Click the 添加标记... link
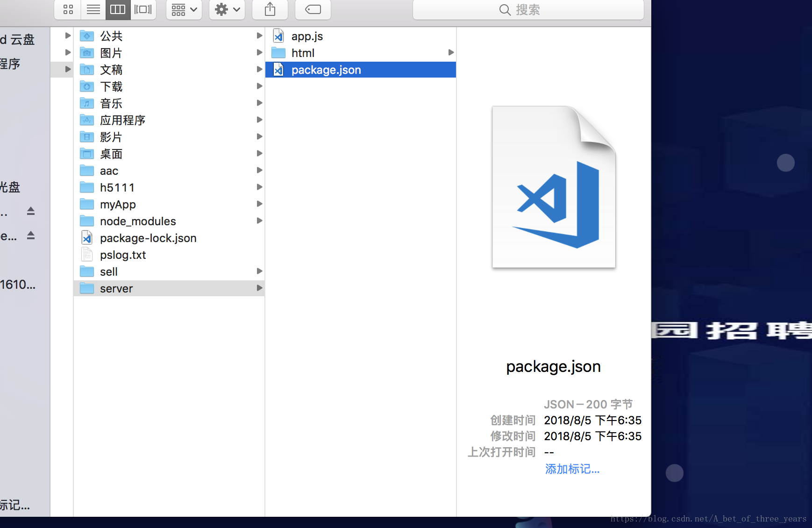This screenshot has width=812, height=528. click(x=572, y=469)
